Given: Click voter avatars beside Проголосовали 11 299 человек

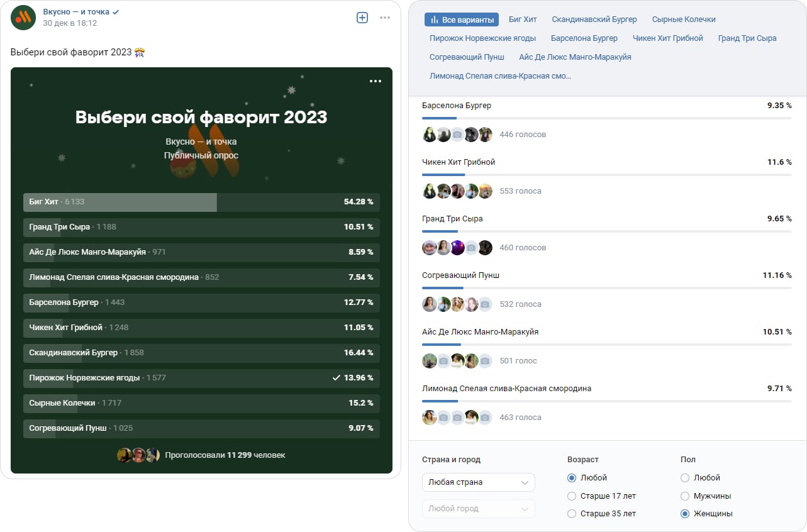Looking at the screenshot, I should 138,455.
